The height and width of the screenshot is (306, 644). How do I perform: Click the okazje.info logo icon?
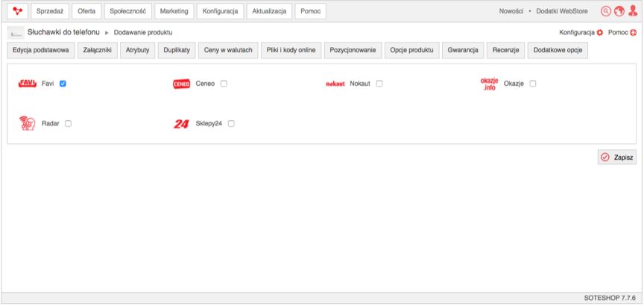pyautogui.click(x=489, y=84)
